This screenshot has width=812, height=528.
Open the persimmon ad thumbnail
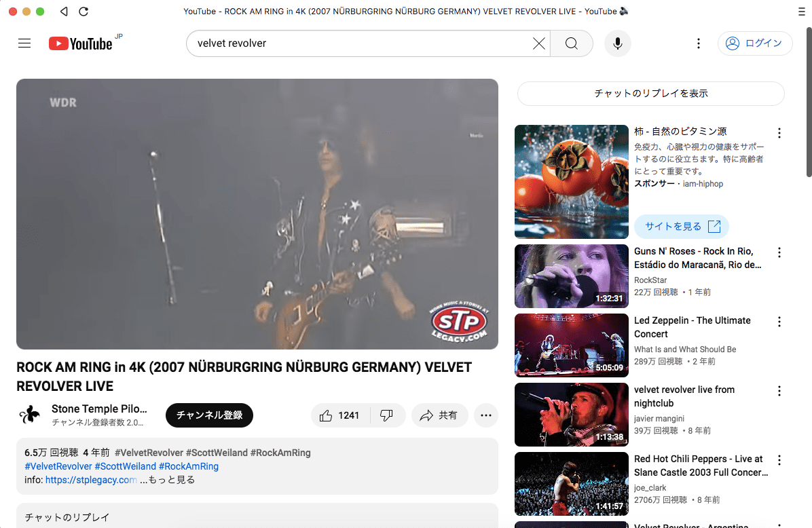571,182
